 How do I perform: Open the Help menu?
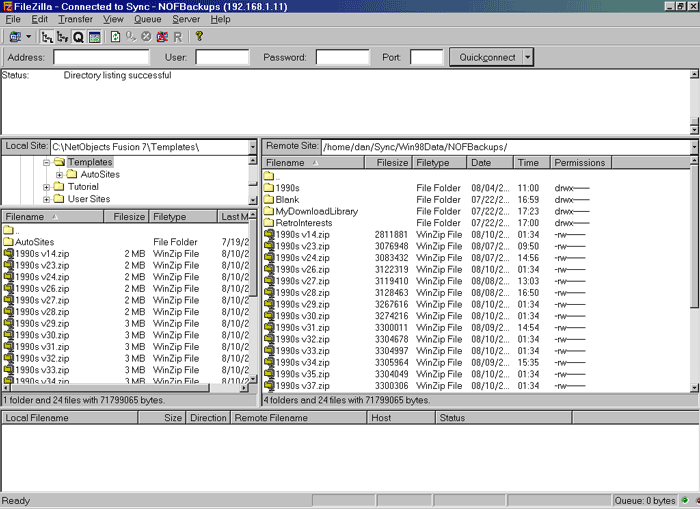click(x=221, y=19)
